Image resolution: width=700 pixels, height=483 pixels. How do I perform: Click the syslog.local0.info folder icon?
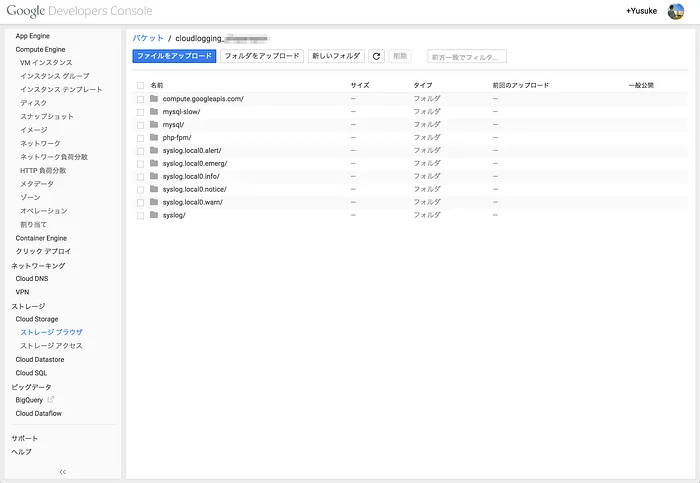pyautogui.click(x=154, y=176)
